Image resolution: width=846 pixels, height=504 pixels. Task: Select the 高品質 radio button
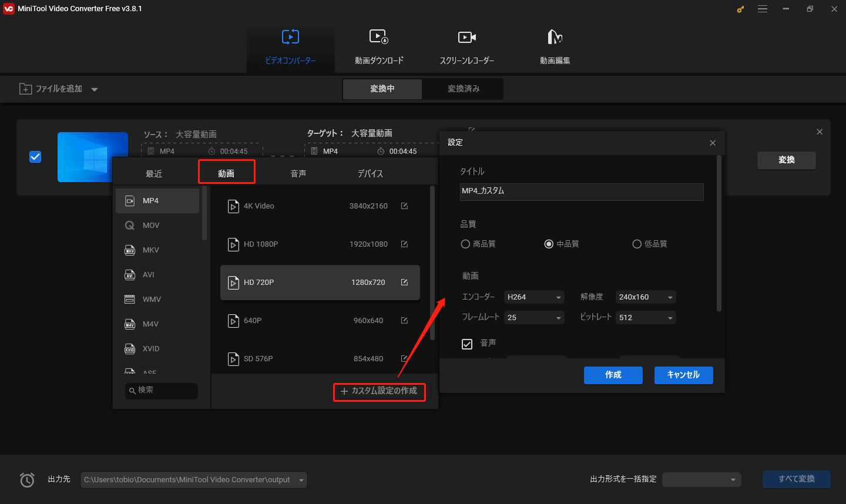[x=465, y=244]
